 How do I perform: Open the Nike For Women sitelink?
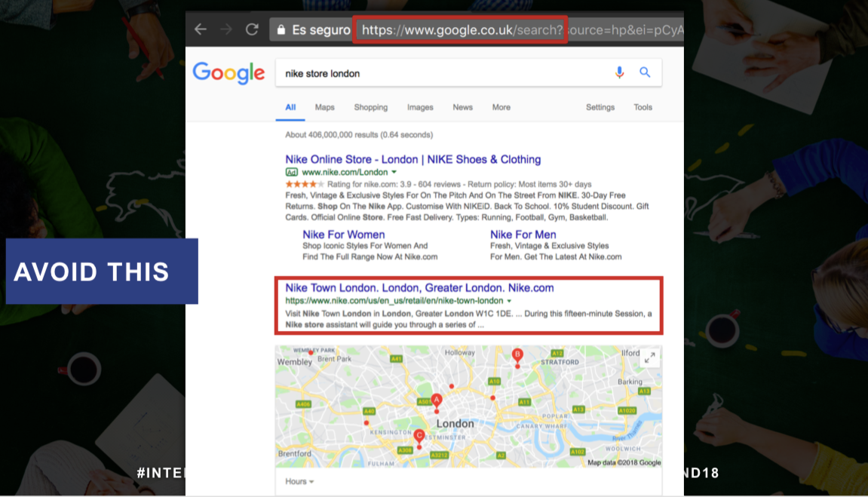(343, 235)
